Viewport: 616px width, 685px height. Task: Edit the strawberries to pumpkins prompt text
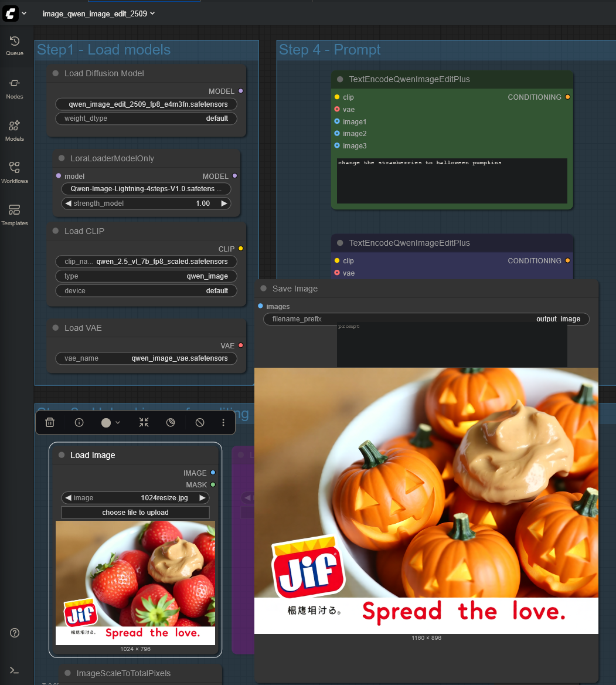(452, 181)
